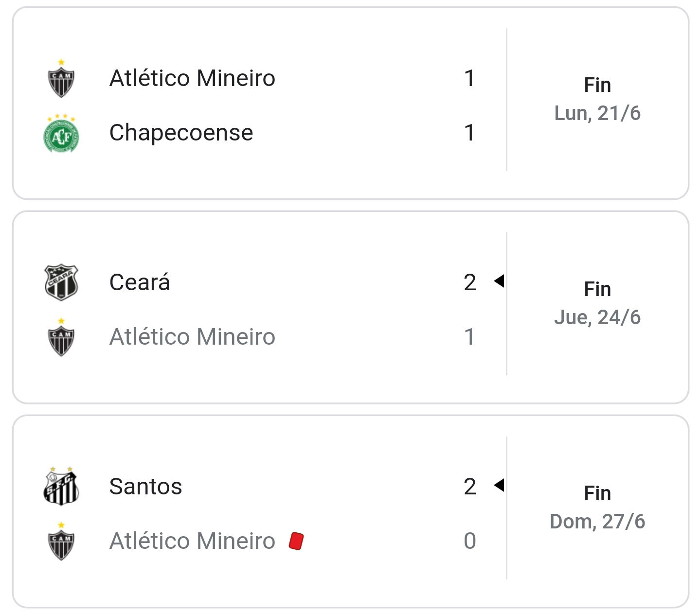700x613 pixels.
Task: Open the Santos team name
Action: click(145, 487)
